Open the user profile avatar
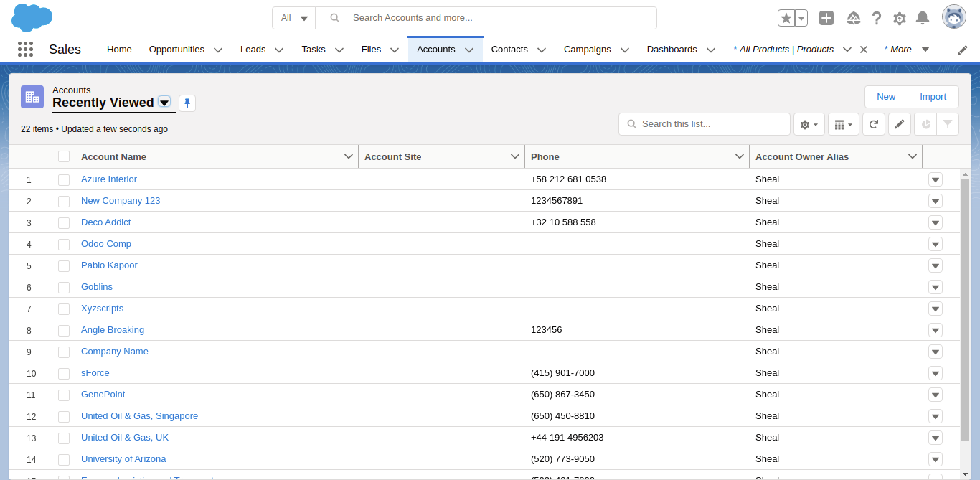Image resolution: width=980 pixels, height=480 pixels. [x=954, y=17]
